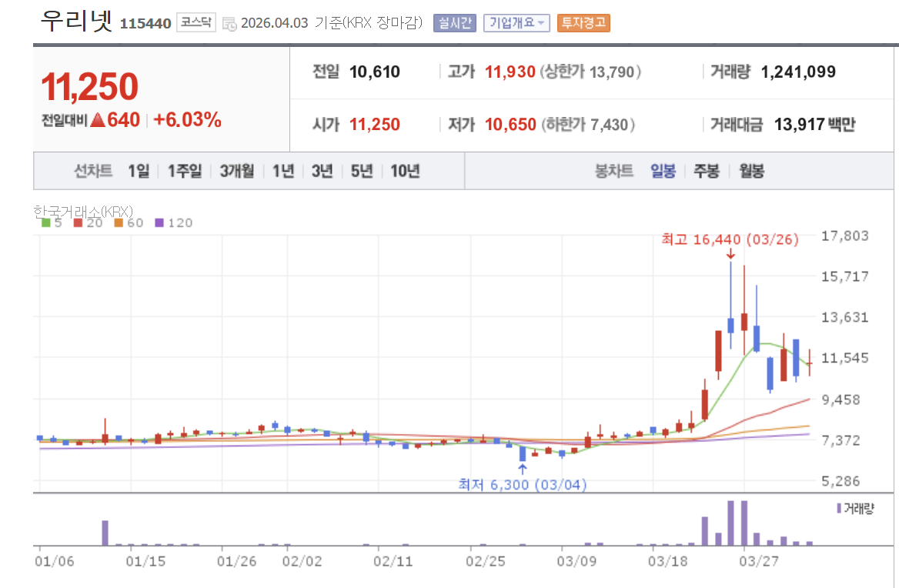Click the 01/06 date axis label
899x588 pixels.
coord(55,561)
